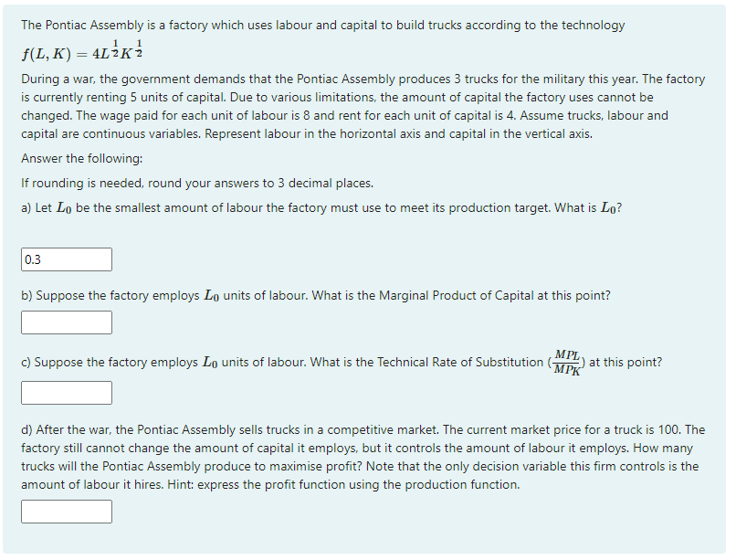Click the MPL over MPK fraction
Screen dimensions: 736x560
pyautogui.click(x=567, y=363)
